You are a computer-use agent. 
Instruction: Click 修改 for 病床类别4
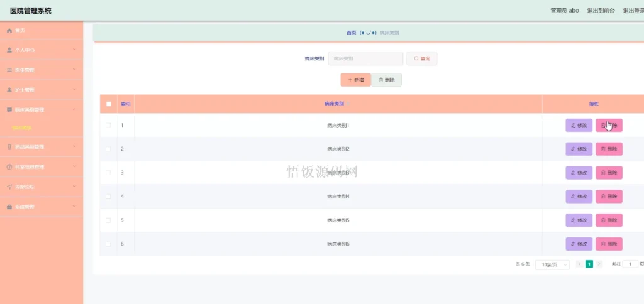[x=579, y=197]
